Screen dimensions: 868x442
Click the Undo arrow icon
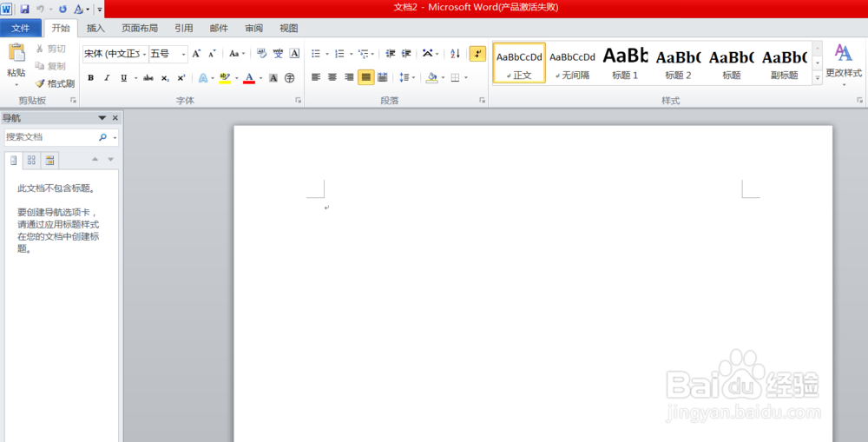(41, 9)
